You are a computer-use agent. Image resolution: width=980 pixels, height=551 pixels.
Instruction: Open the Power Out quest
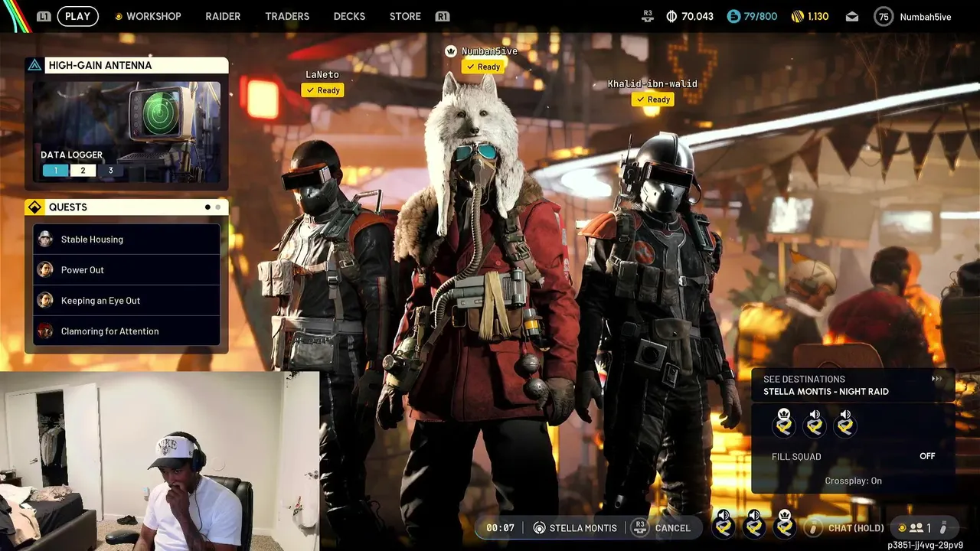[127, 270]
